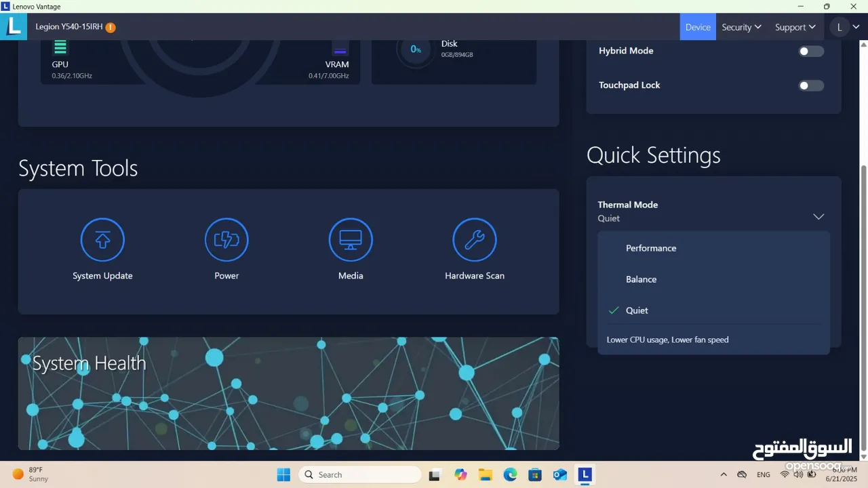Image resolution: width=868 pixels, height=488 pixels.
Task: Click the "Lower CPU usage, Lower fan speed" description
Action: click(668, 340)
